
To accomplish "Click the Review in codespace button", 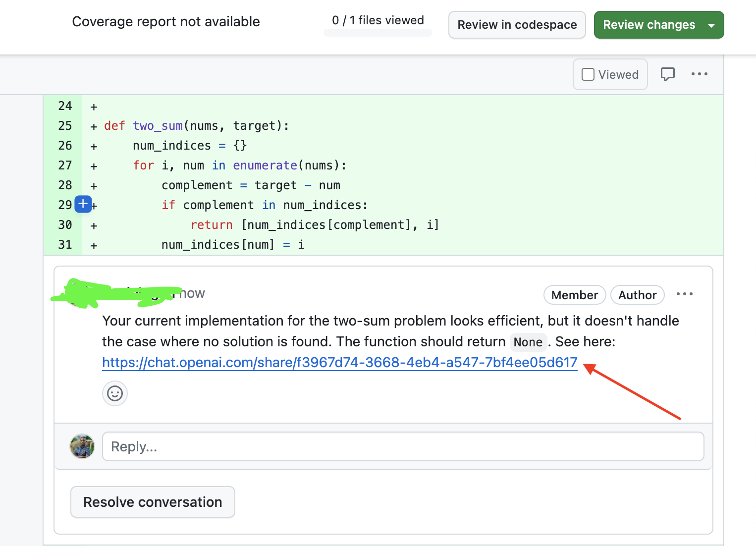I will 517,25.
